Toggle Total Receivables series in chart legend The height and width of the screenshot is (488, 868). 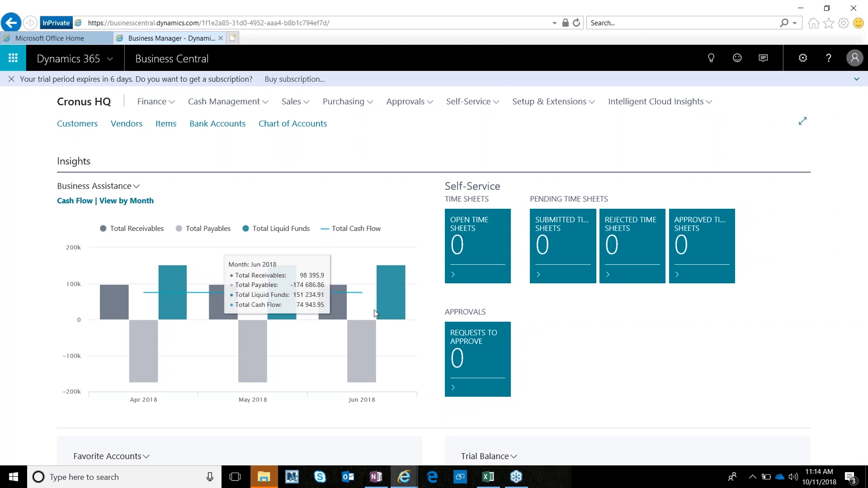(x=132, y=229)
